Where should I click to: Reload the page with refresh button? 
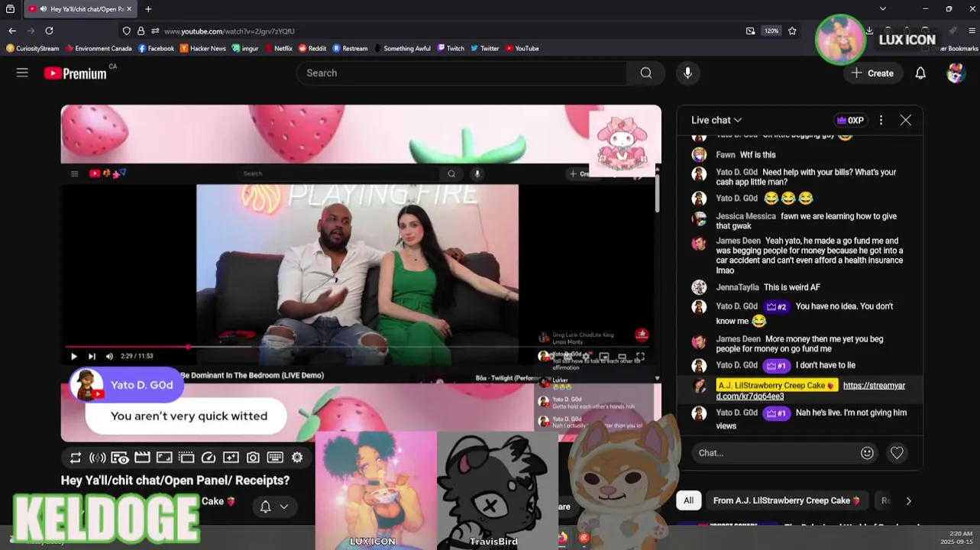[x=49, y=31]
